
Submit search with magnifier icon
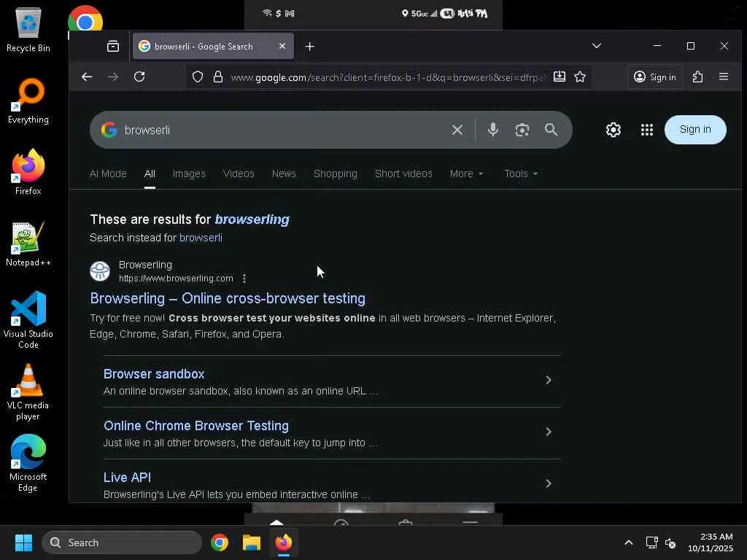click(551, 130)
